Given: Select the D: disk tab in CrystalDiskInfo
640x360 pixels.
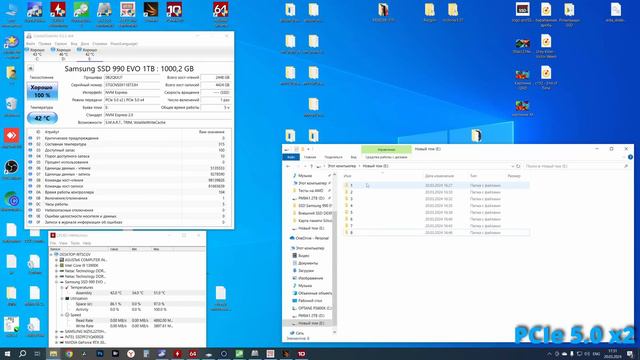Looking at the screenshot, I should [63, 54].
